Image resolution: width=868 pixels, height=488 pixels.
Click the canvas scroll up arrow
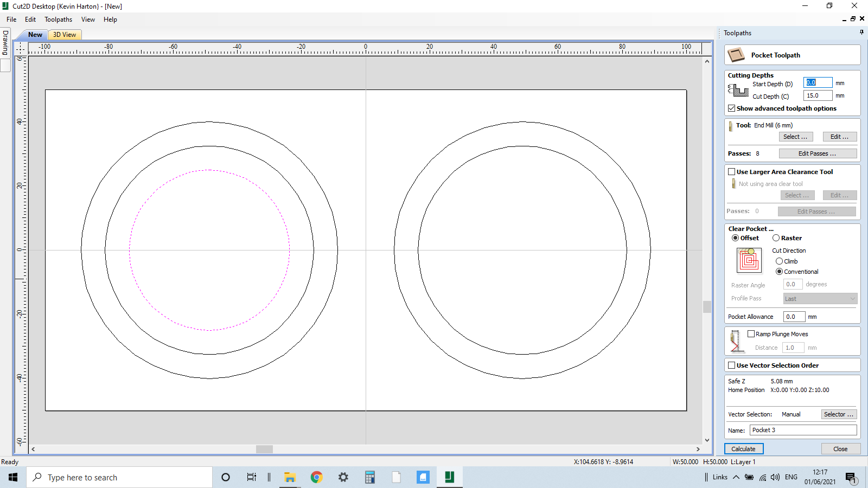[x=707, y=61]
